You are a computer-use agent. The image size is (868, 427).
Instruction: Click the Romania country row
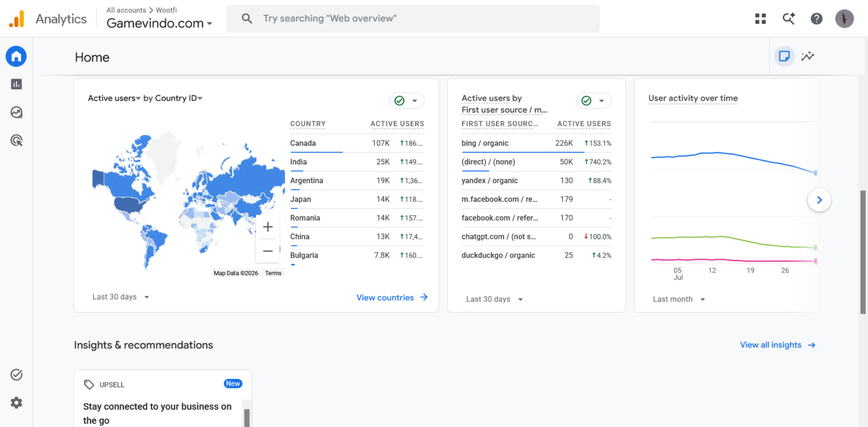click(x=357, y=218)
